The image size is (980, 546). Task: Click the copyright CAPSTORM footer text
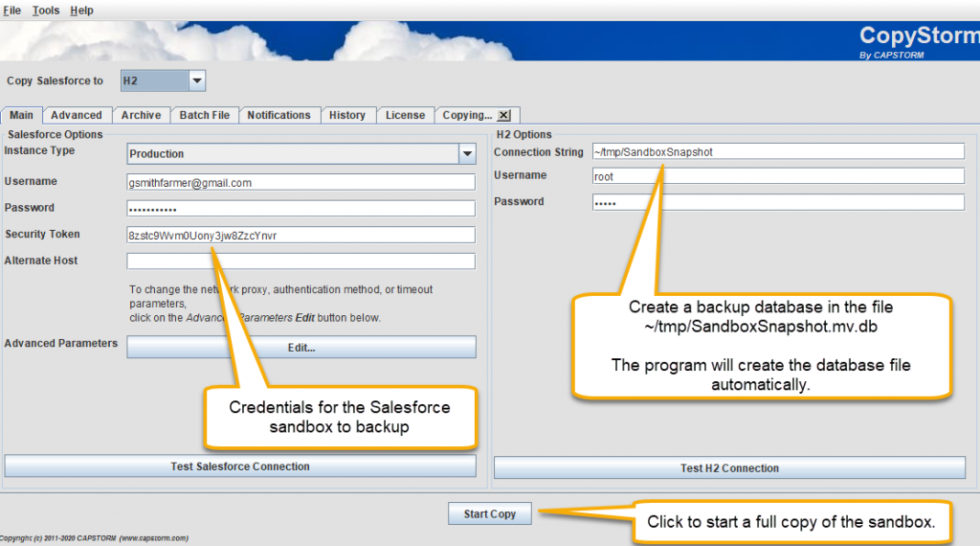pos(94,538)
